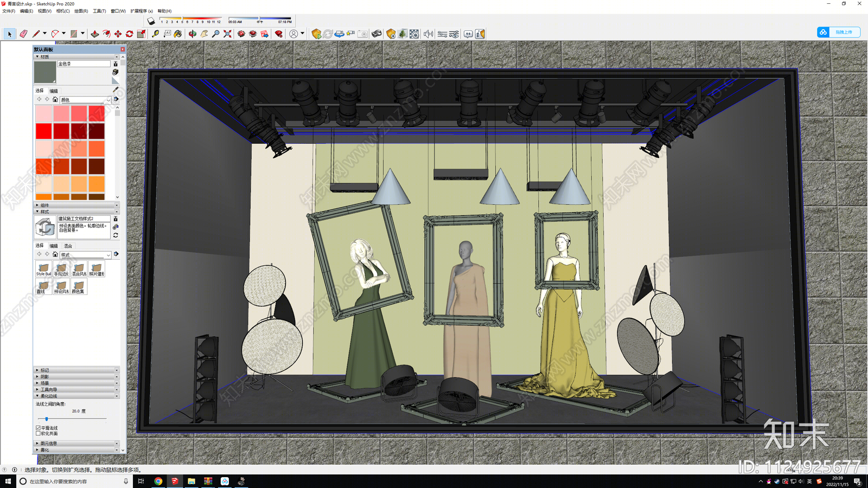Expand the 工具向导 panel section

pos(76,389)
